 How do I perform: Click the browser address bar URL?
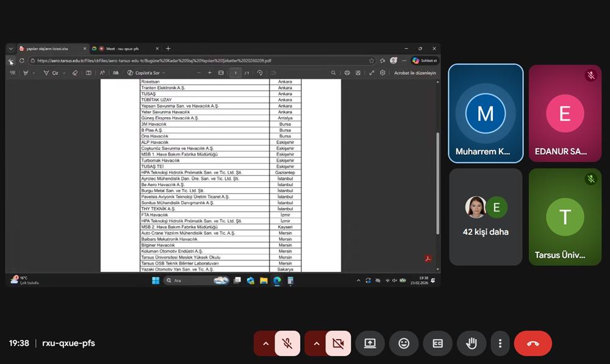tap(183, 61)
